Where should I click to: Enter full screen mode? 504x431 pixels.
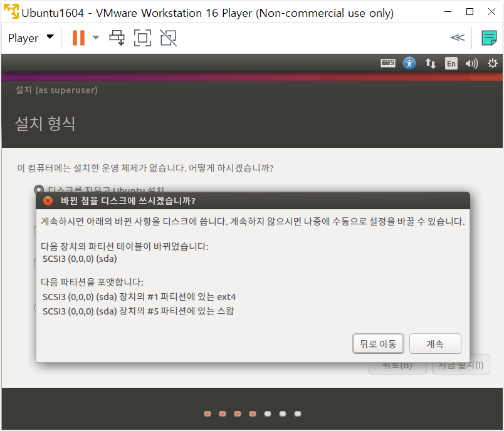click(x=142, y=38)
